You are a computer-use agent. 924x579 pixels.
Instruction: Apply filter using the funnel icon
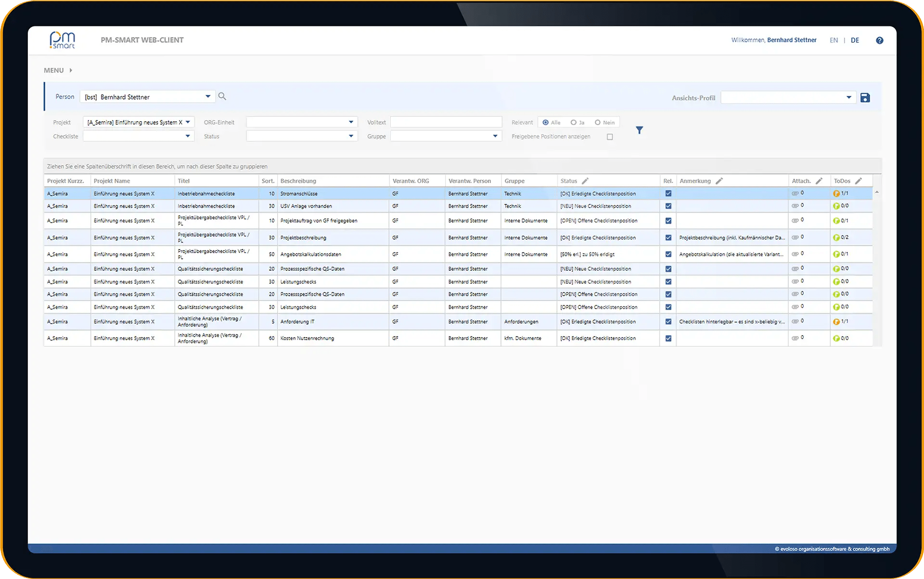click(x=639, y=130)
